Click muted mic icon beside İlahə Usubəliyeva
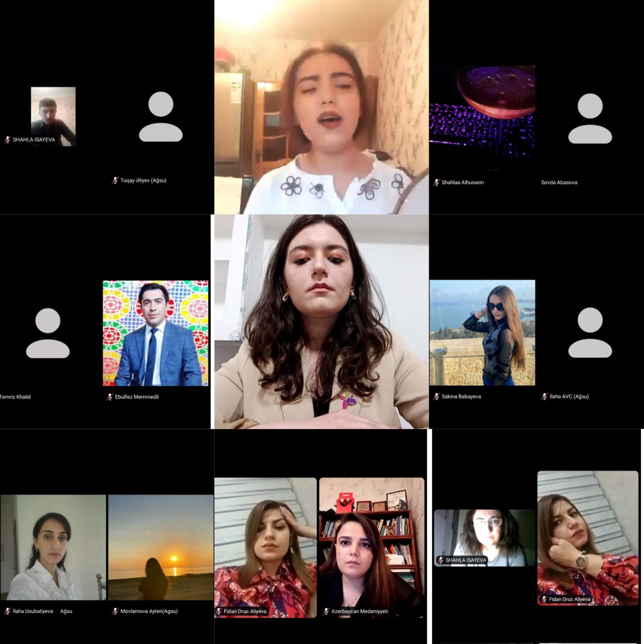The height and width of the screenshot is (644, 644). 8,611
